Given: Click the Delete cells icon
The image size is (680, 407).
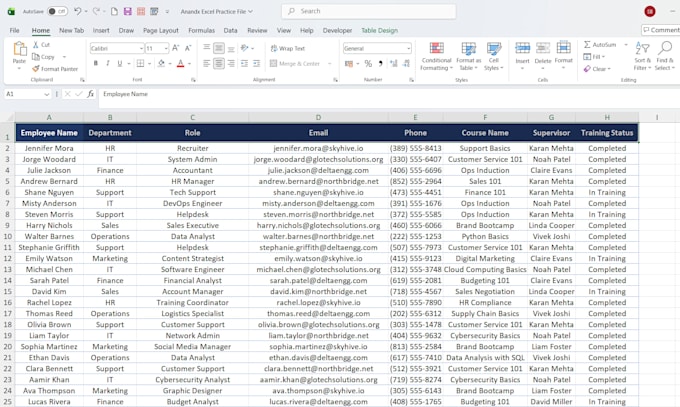Looking at the screenshot, I should [x=543, y=48].
